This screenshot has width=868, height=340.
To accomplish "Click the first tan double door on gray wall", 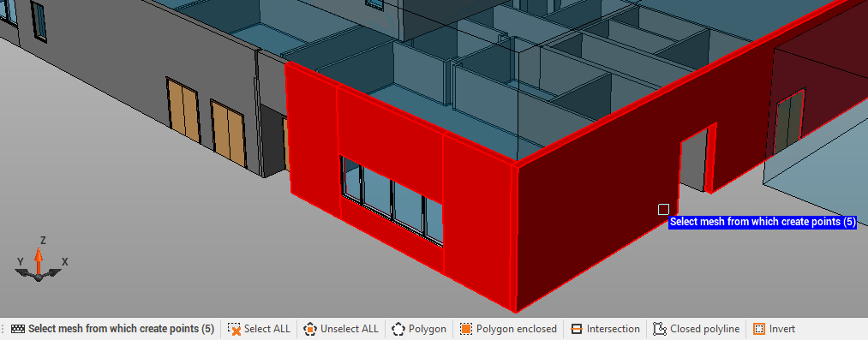I will (183, 110).
